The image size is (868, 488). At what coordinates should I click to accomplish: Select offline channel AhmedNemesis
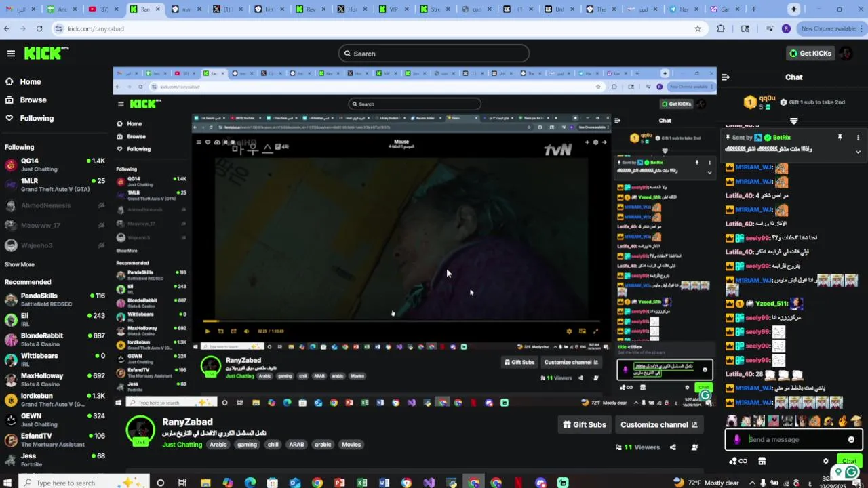[x=54, y=205]
